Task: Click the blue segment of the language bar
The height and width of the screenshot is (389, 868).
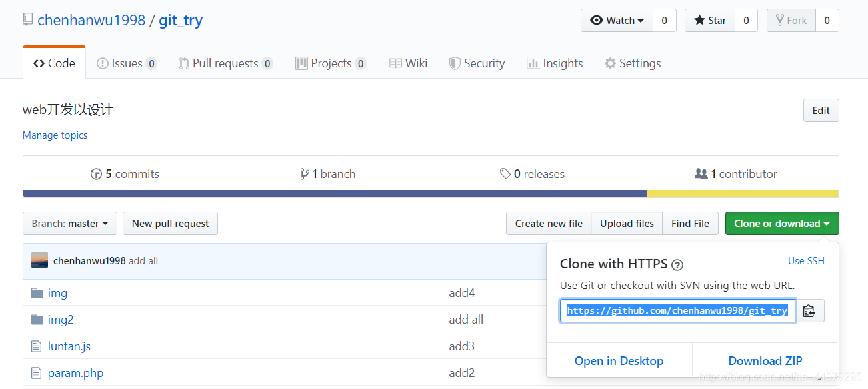Action: click(x=335, y=193)
